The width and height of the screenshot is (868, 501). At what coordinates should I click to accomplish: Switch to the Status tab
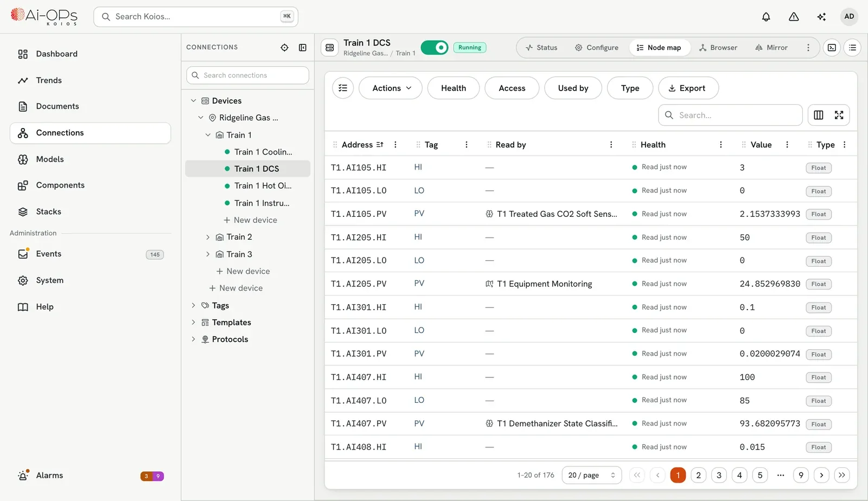pyautogui.click(x=541, y=48)
